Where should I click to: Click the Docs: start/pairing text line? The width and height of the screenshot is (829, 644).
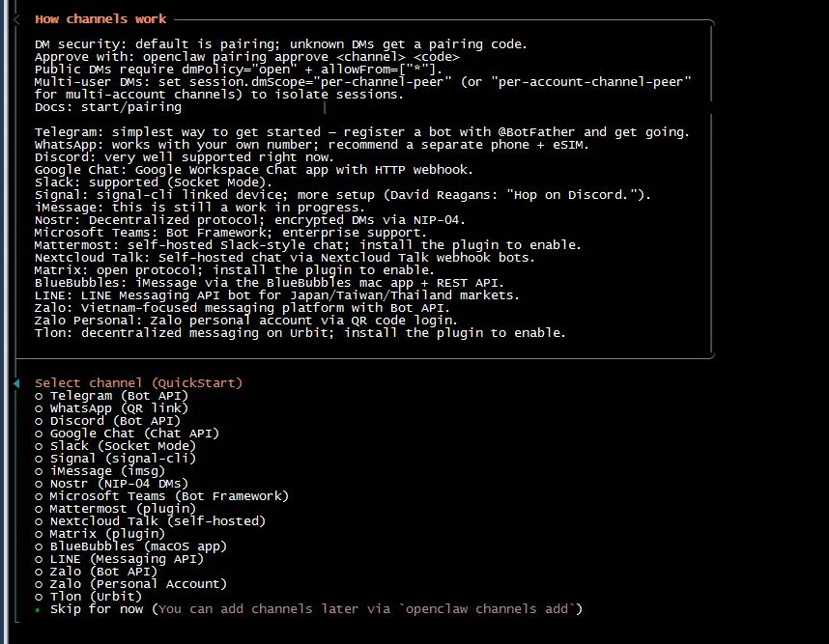click(100, 107)
